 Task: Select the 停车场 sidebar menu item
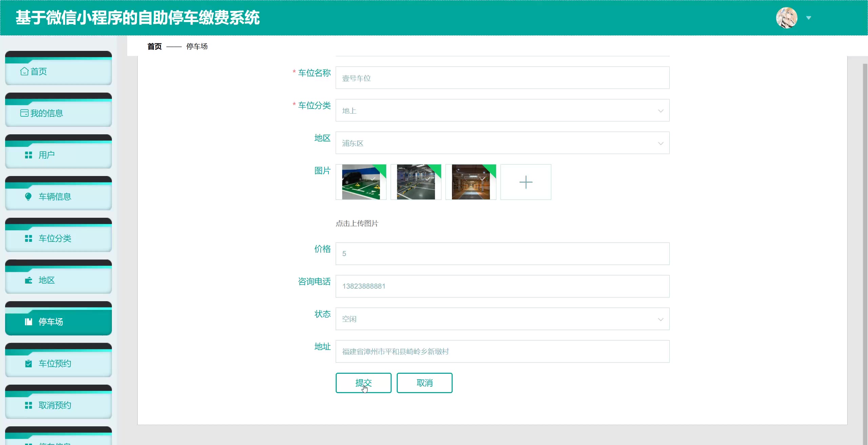pos(58,322)
